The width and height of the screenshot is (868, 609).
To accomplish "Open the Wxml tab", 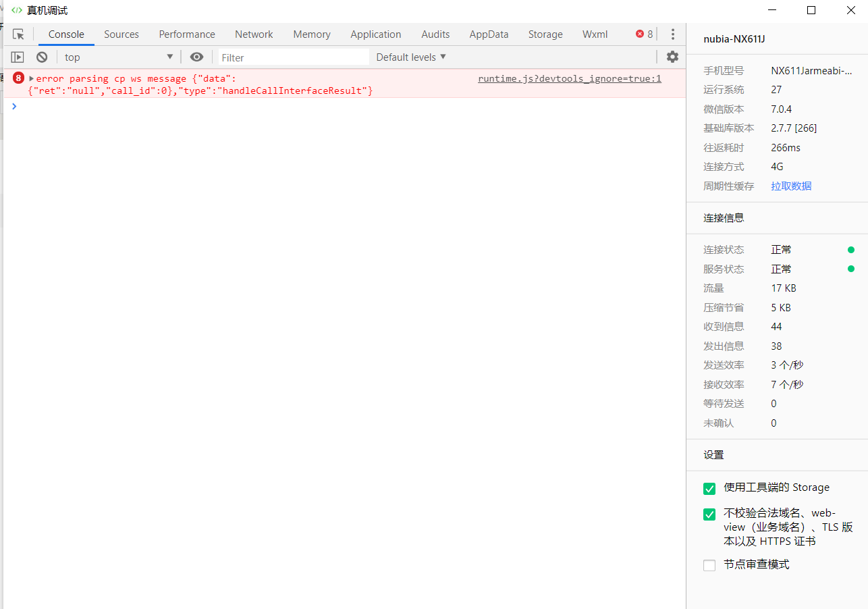I will pos(595,34).
